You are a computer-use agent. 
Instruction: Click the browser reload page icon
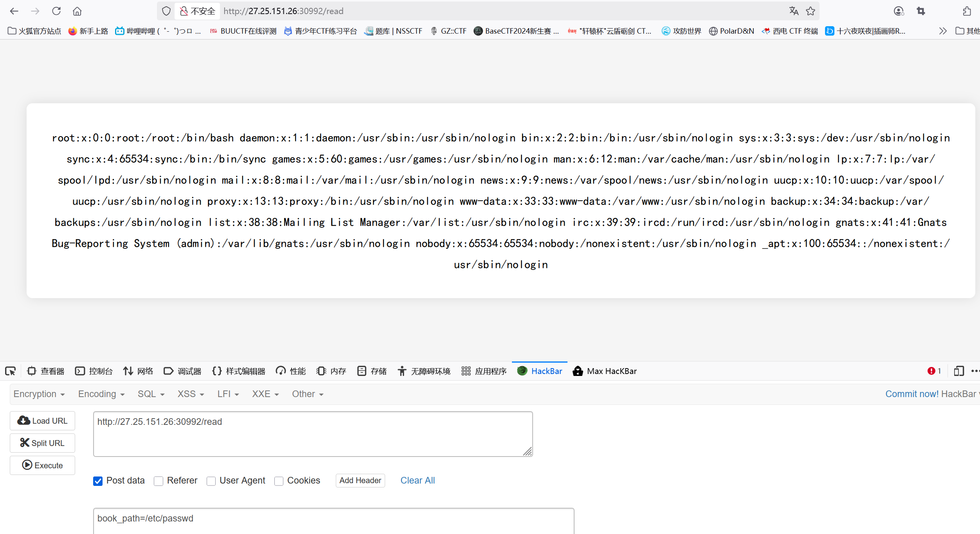point(56,11)
